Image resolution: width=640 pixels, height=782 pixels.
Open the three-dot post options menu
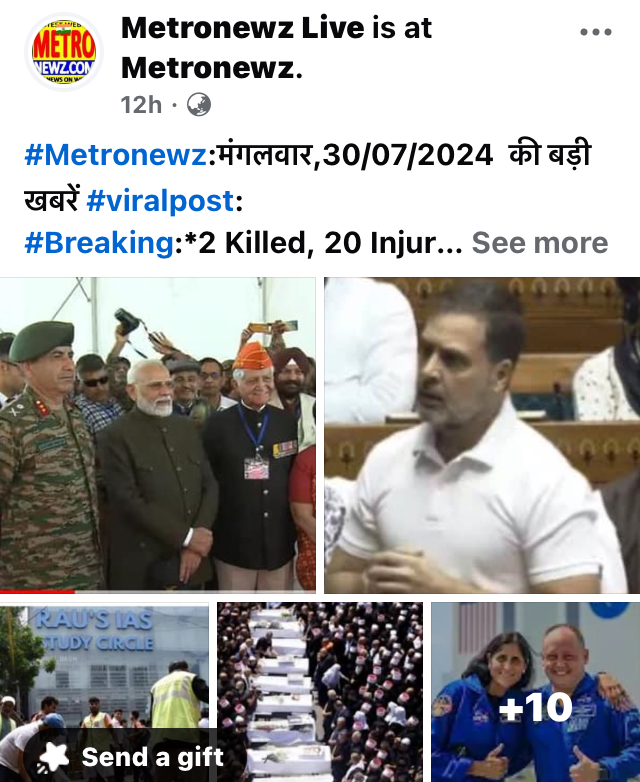pos(596,32)
